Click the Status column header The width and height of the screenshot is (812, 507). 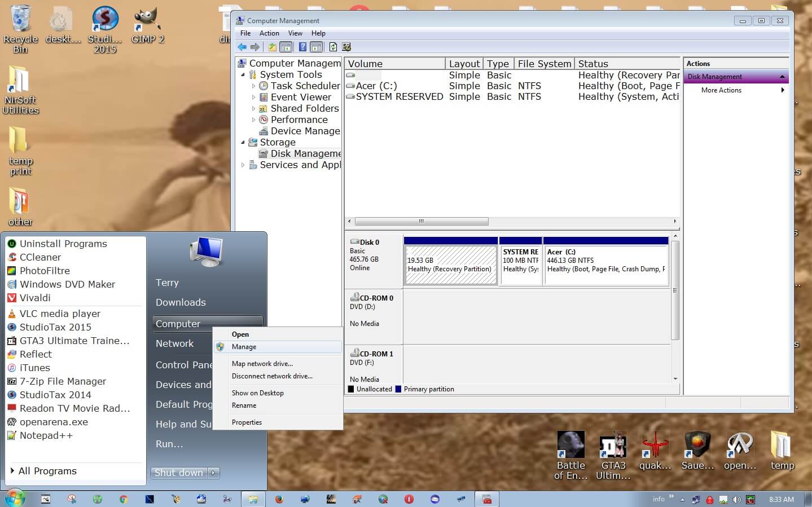(627, 64)
